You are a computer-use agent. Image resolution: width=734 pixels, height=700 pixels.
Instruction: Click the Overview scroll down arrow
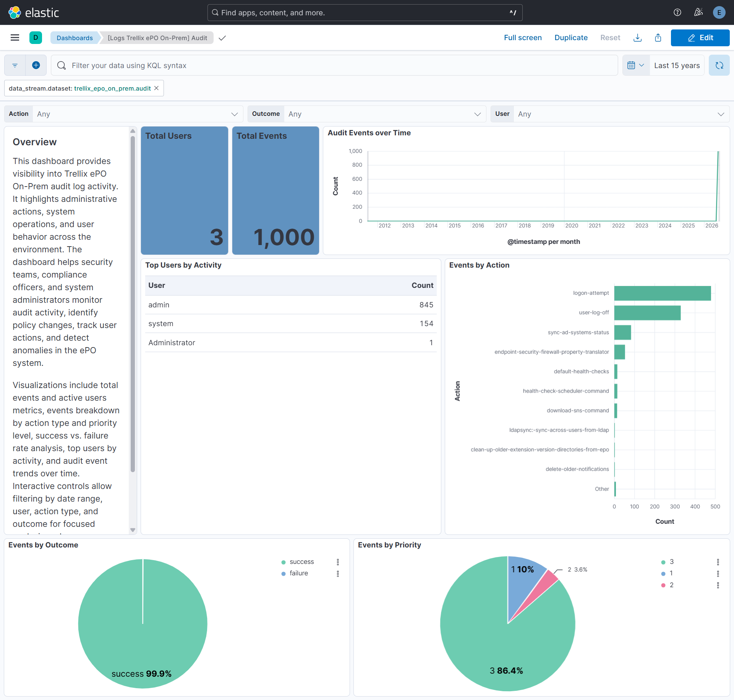pos(133,530)
